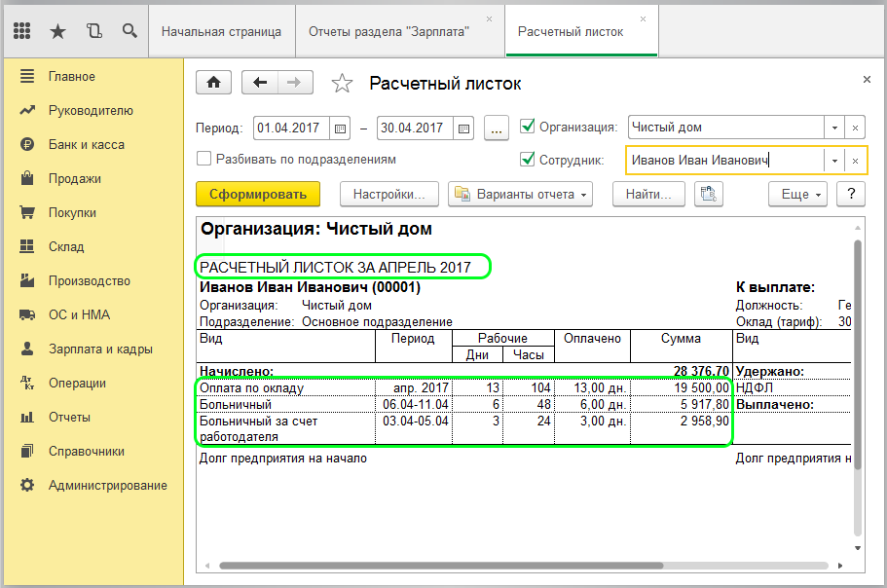This screenshot has height=588, width=887.
Task: Open calendar for period start date
Action: click(340, 128)
